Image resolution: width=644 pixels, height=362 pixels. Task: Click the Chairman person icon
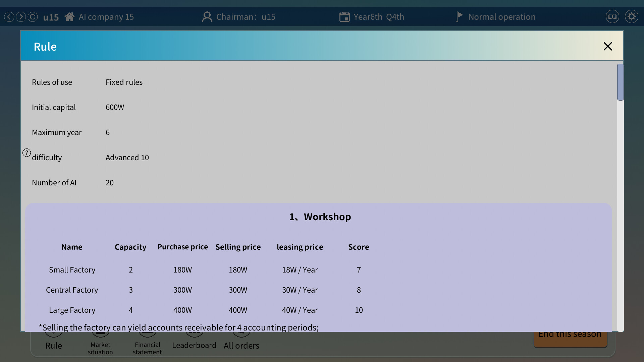(207, 16)
